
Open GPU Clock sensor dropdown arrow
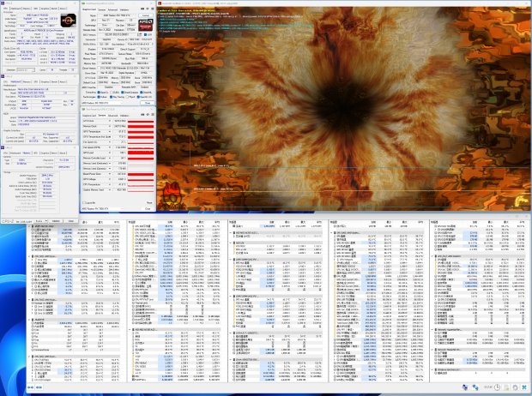pyautogui.click(x=110, y=121)
